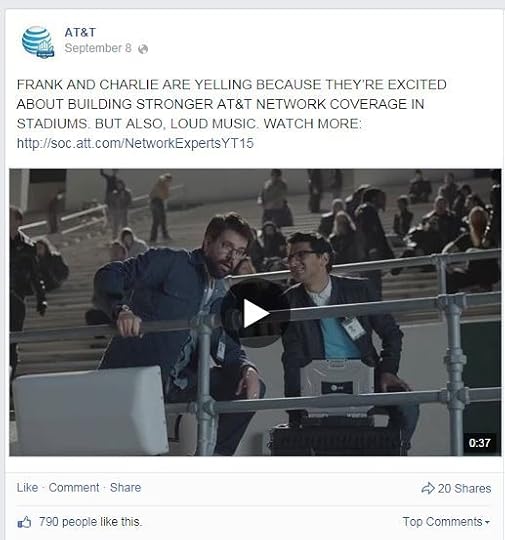Click the 0:37 video duration badge

coord(480,442)
